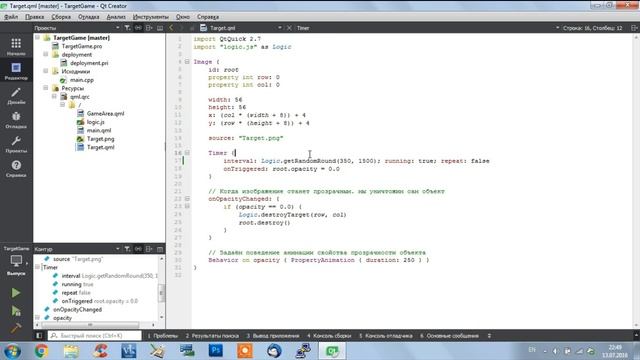This screenshot has width=640, height=360.
Task: Collapse the Исходники folder node
Action: point(46,71)
